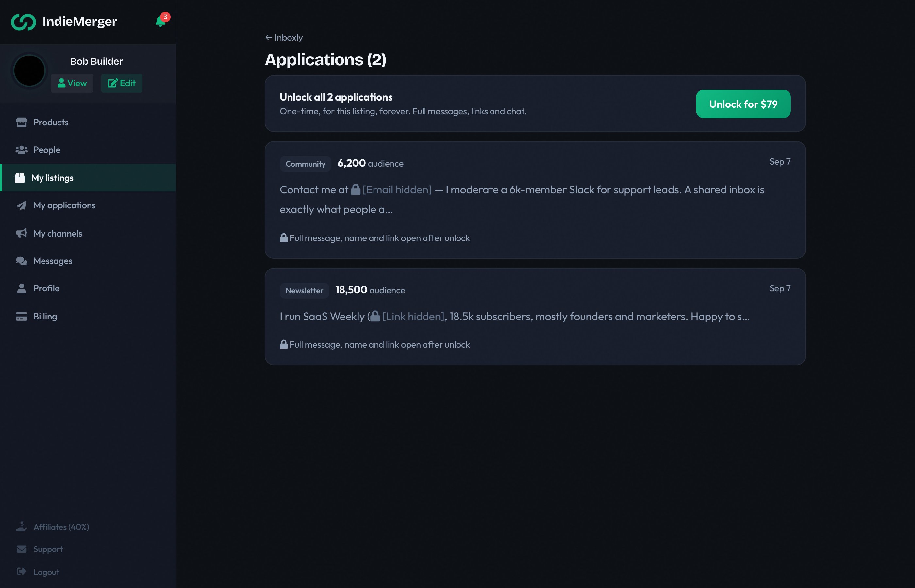Click the Support envelope icon
The width and height of the screenshot is (915, 588).
pyautogui.click(x=21, y=549)
